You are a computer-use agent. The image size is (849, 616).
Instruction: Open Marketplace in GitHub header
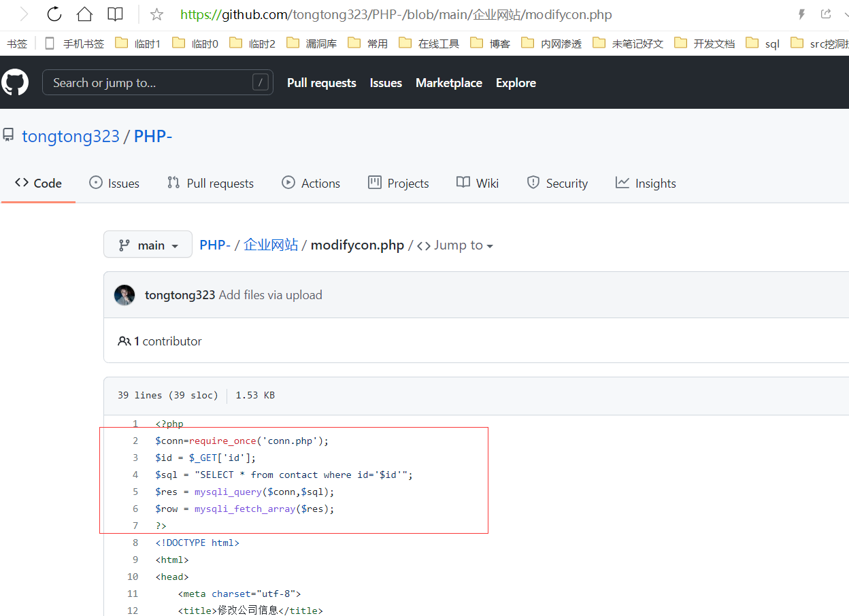[449, 83]
